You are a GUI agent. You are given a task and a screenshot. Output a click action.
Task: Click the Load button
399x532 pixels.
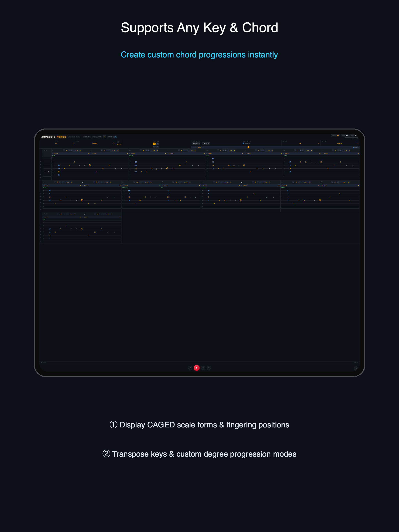[x=100, y=137]
